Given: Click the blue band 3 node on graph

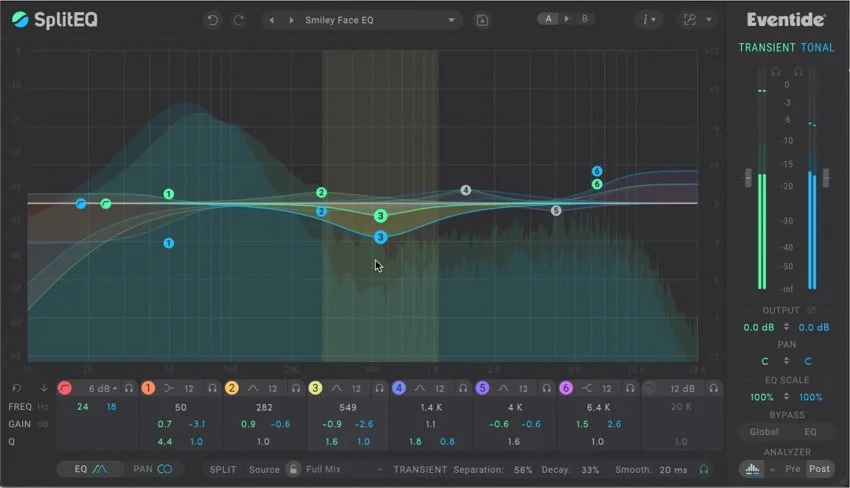Looking at the screenshot, I should pos(381,237).
